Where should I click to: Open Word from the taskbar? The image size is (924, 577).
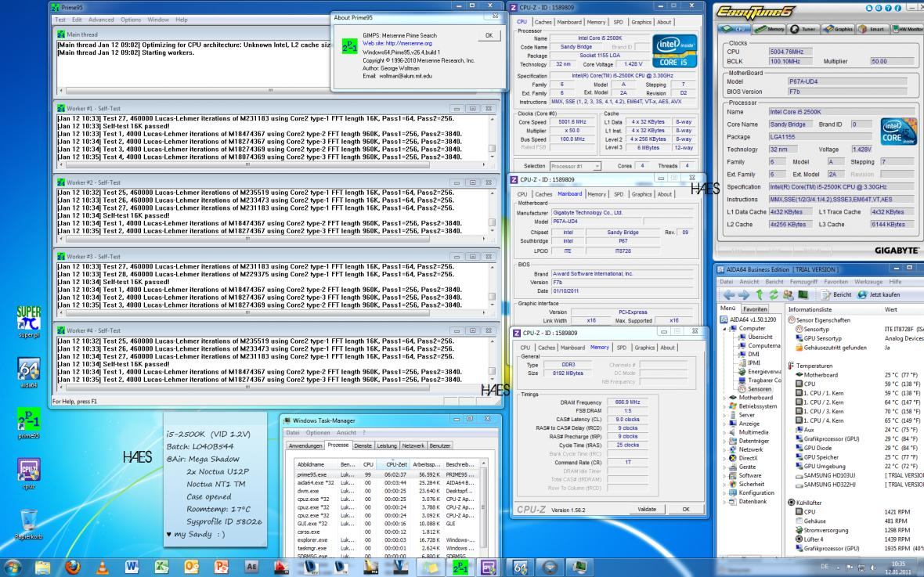[x=132, y=567]
